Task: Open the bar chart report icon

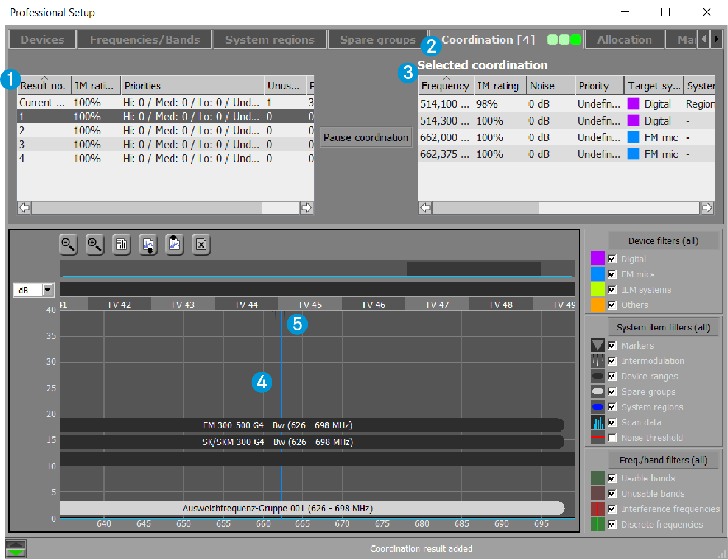Action: pos(121,244)
